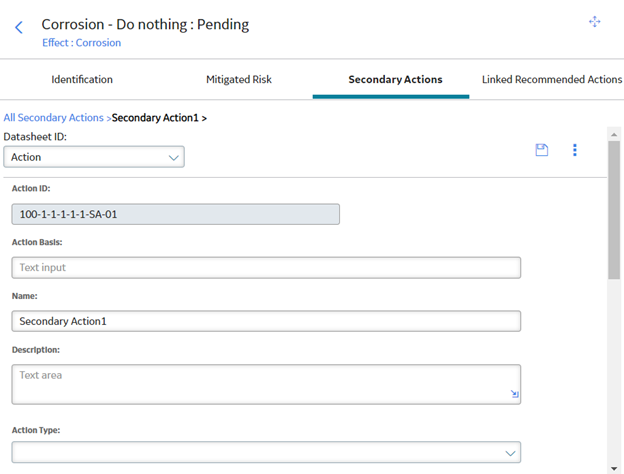Focus the Name field with Secondary Action1
The image size is (624, 474).
[x=266, y=321]
